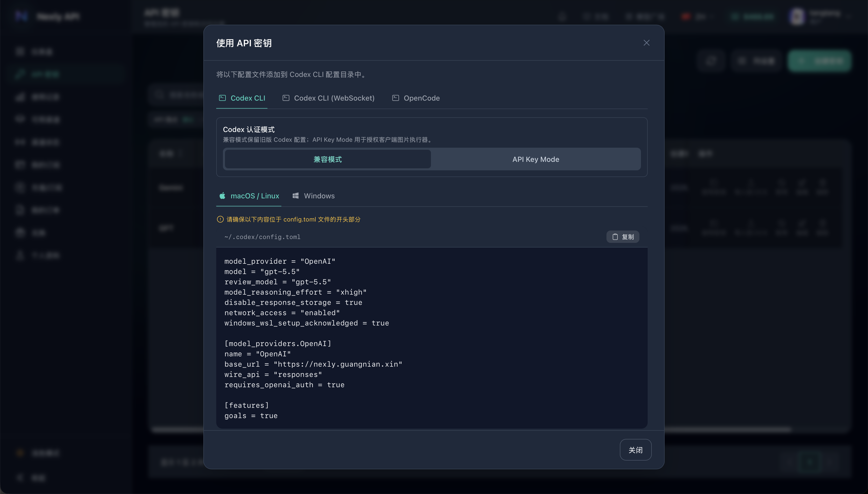The height and width of the screenshot is (494, 868).
Task: Click the Codex CLI (WebSocket) terminal icon
Action: point(286,98)
